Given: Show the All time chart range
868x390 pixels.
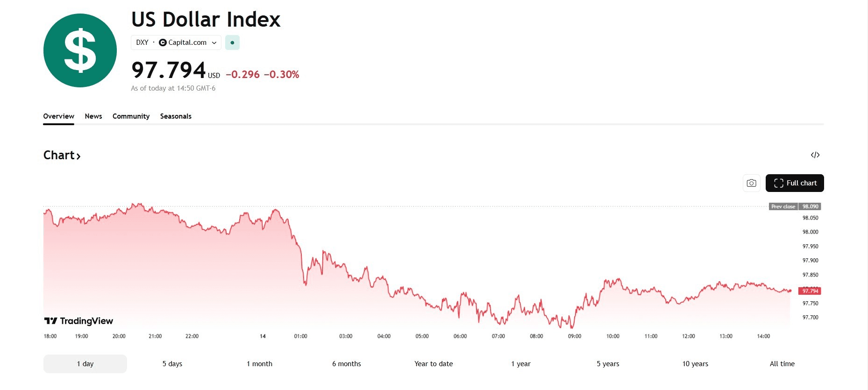Looking at the screenshot, I should [782, 364].
